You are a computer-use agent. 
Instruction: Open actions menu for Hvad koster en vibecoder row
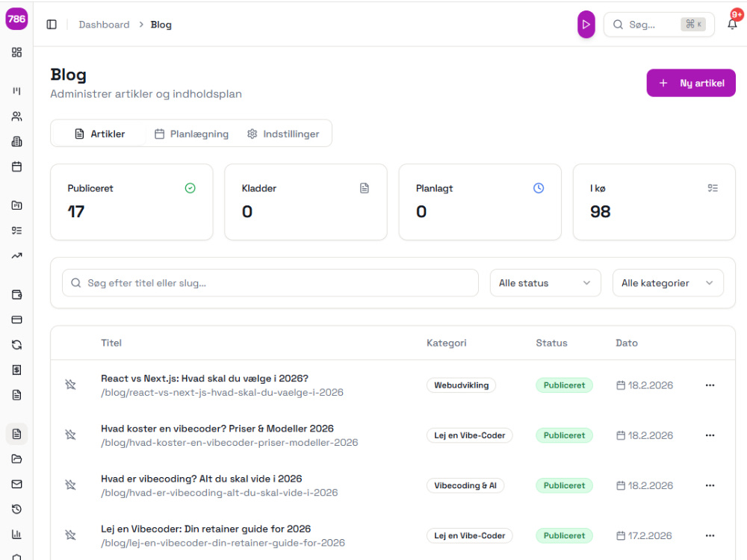(710, 435)
